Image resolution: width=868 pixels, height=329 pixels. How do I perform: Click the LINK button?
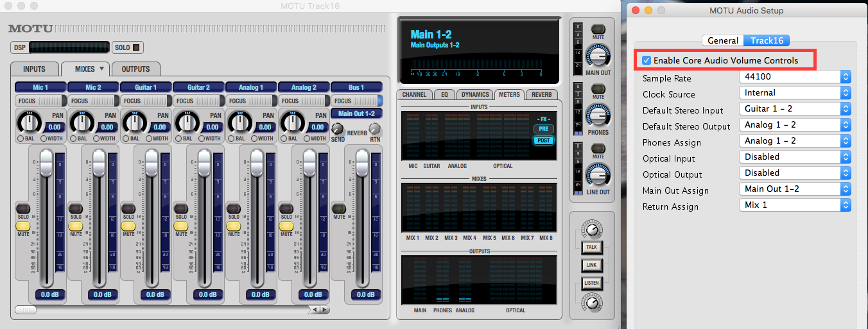tap(592, 265)
